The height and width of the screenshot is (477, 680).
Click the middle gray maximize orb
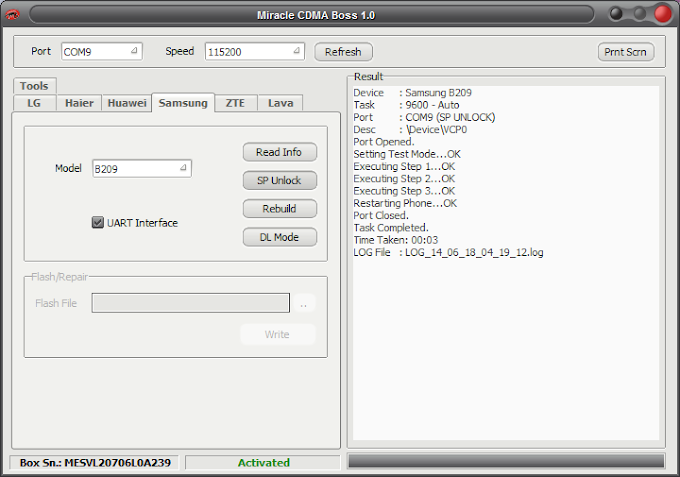[x=639, y=14]
